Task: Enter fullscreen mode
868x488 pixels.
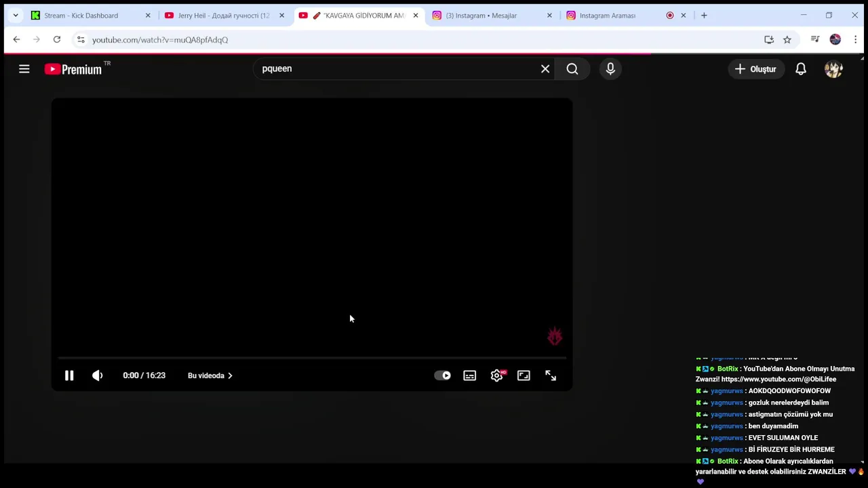Action: 551,375
